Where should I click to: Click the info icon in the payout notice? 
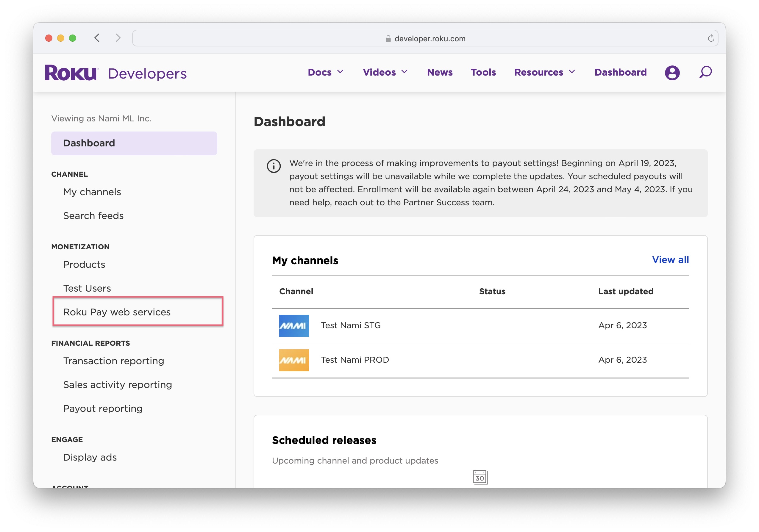point(274,166)
